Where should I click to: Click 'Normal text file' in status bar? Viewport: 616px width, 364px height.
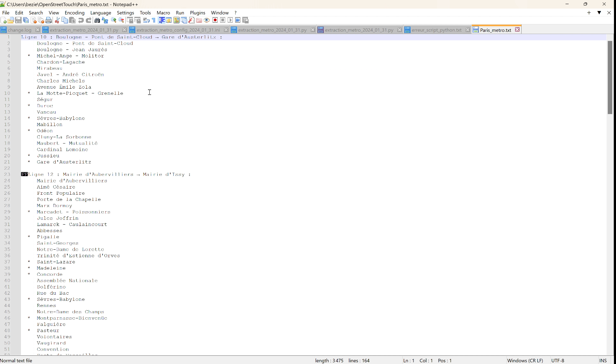tap(16, 361)
